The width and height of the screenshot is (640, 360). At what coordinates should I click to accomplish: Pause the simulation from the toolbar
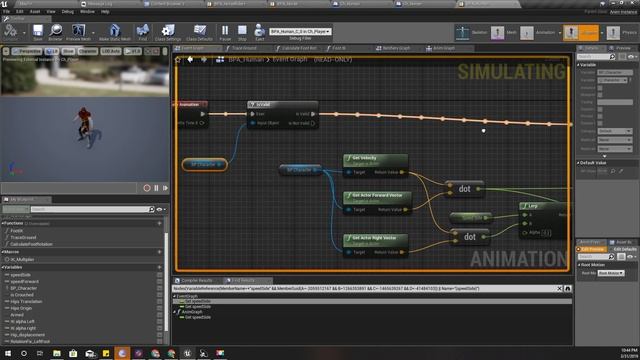tap(225, 32)
